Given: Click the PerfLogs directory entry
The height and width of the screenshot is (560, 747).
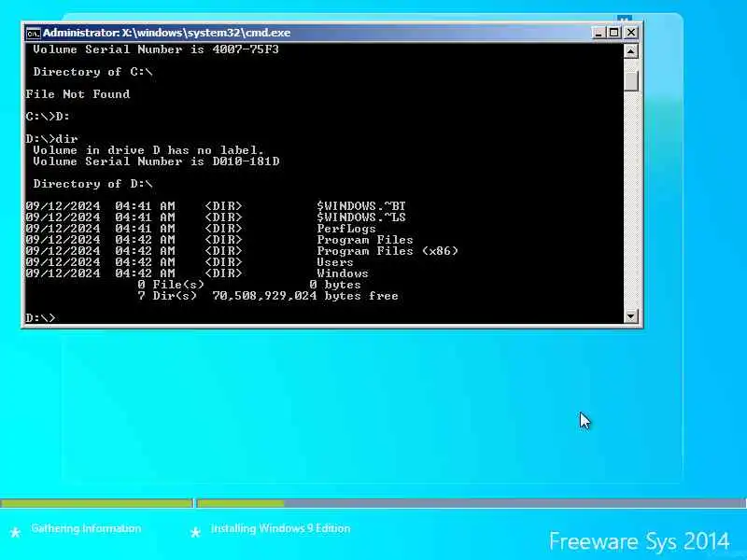Looking at the screenshot, I should tap(346, 229).
